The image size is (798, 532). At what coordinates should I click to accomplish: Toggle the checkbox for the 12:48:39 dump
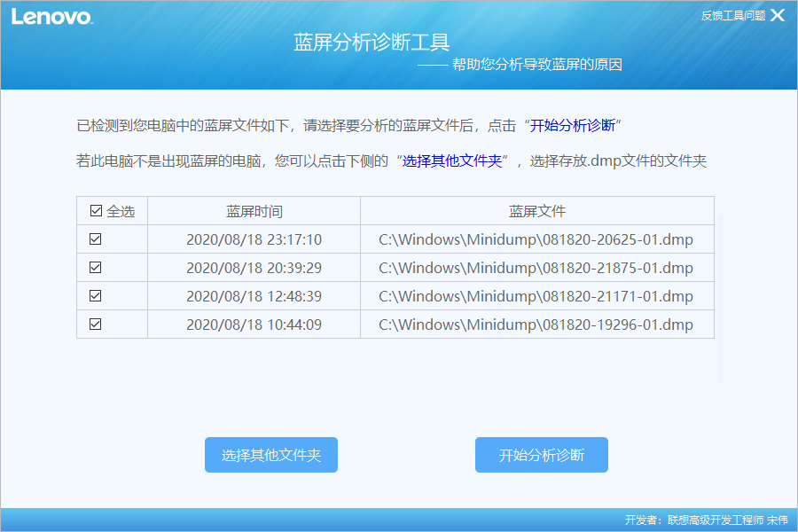coord(96,296)
